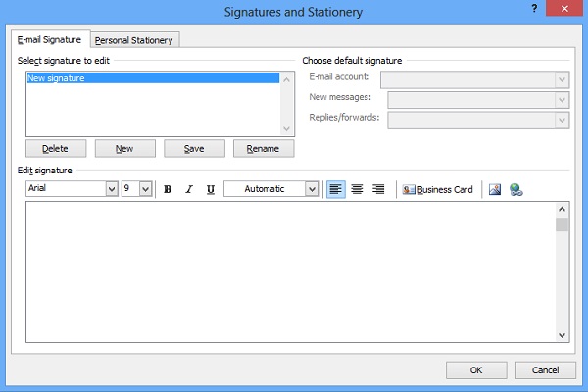Open the help question mark
This screenshot has width=588, height=392.
click(x=534, y=8)
